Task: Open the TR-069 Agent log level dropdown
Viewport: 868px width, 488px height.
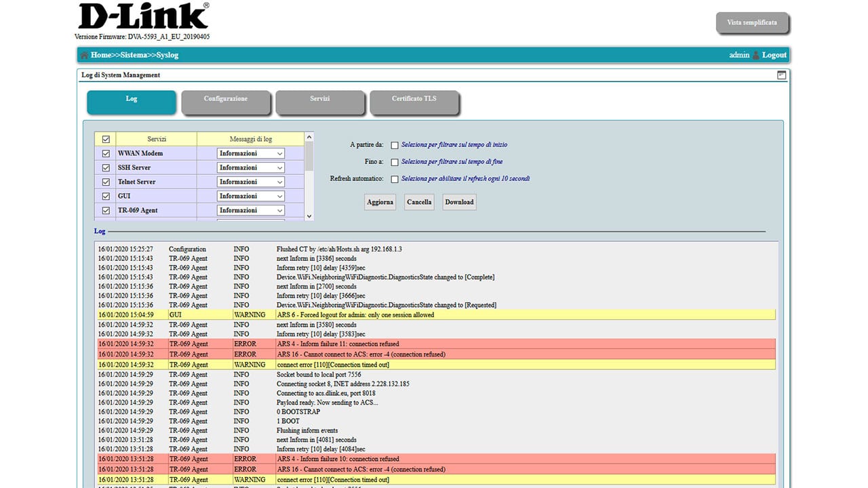Action: pyautogui.click(x=251, y=210)
